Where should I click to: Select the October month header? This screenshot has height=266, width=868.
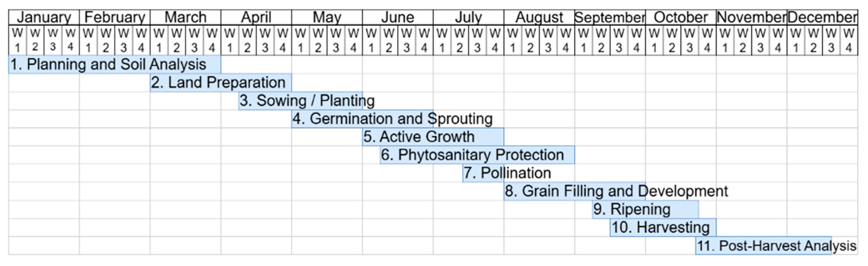681,17
